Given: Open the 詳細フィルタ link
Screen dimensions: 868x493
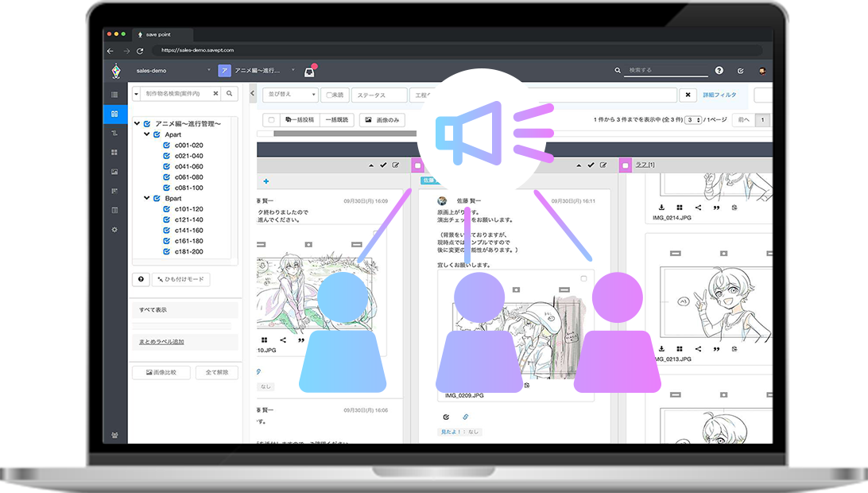Looking at the screenshot, I should [x=719, y=95].
